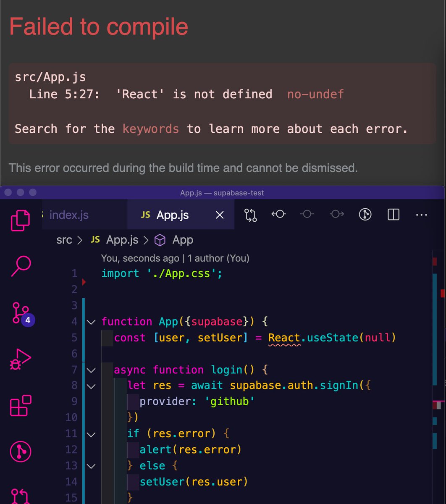Click the 'You, seconds ago | 1 author (You)' code lens

click(x=175, y=258)
